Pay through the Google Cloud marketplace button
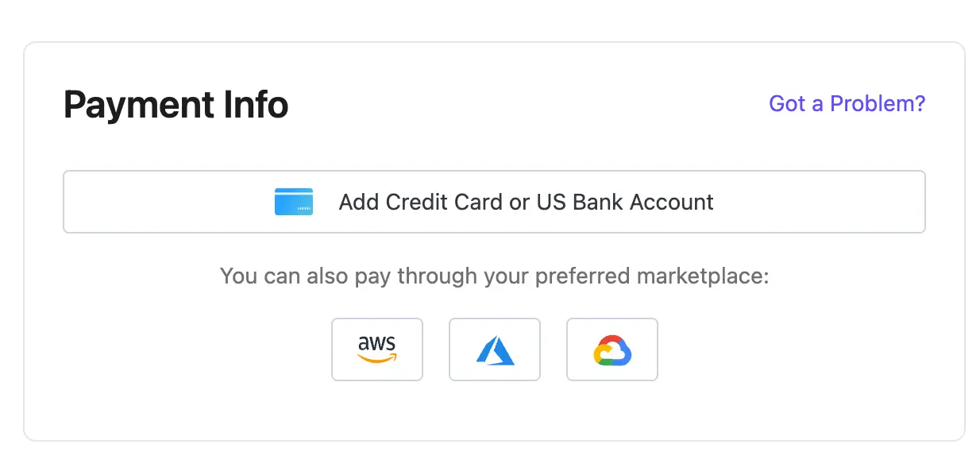 tap(612, 349)
